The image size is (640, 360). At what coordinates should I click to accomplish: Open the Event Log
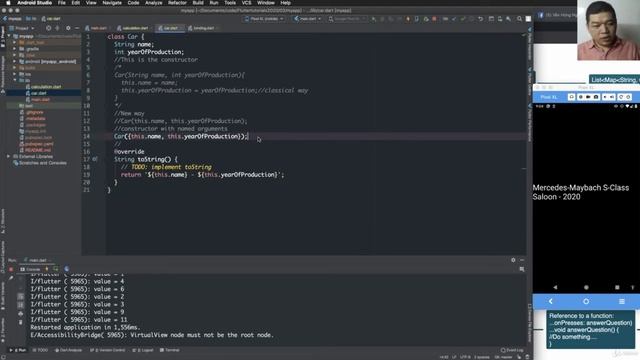coord(512,350)
